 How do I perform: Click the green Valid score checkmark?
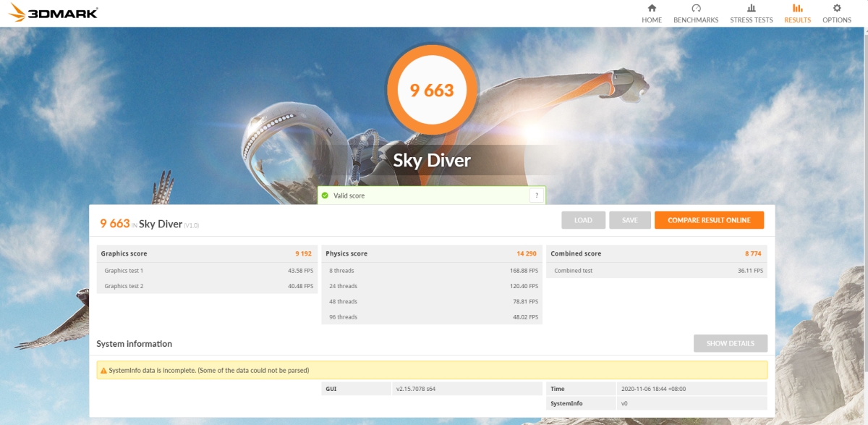[x=325, y=195]
